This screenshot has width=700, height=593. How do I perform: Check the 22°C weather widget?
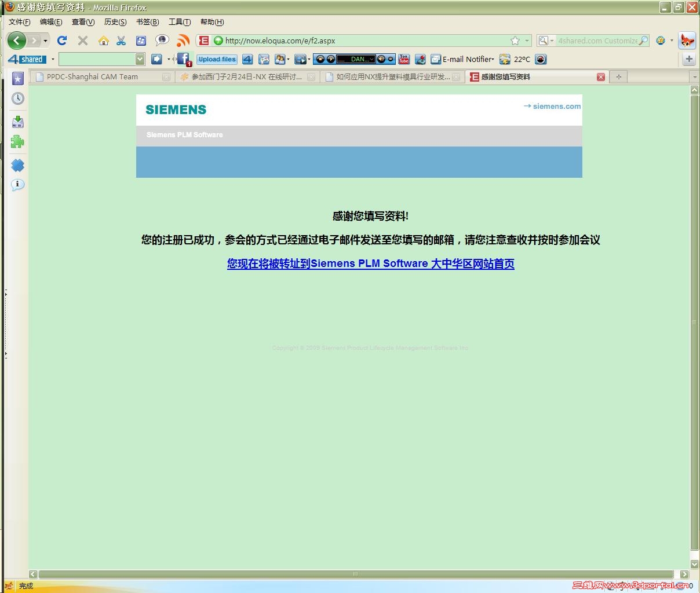[515, 59]
